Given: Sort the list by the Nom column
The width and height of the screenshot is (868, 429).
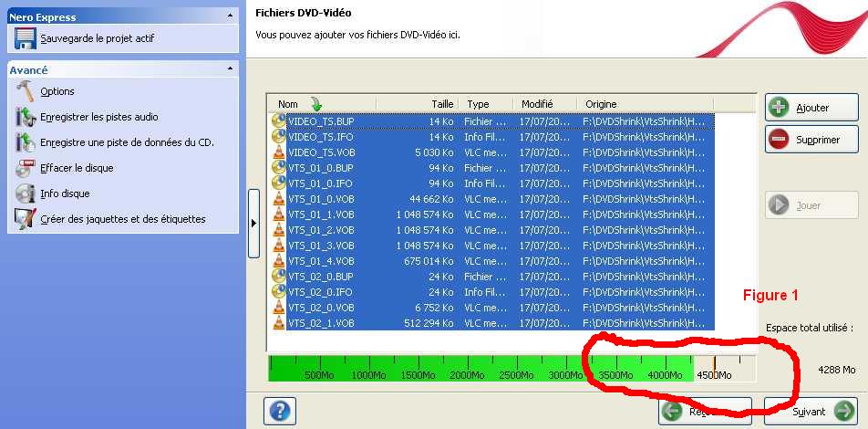Looking at the screenshot, I should point(321,104).
